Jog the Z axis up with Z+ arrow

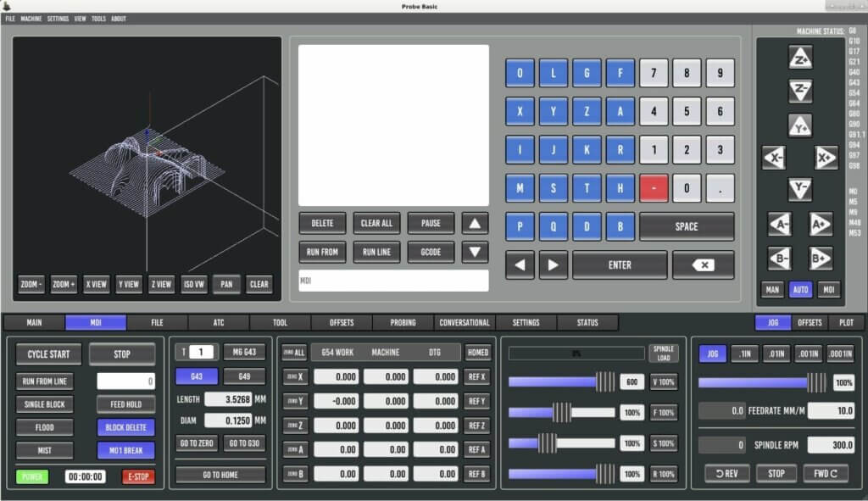(x=799, y=58)
